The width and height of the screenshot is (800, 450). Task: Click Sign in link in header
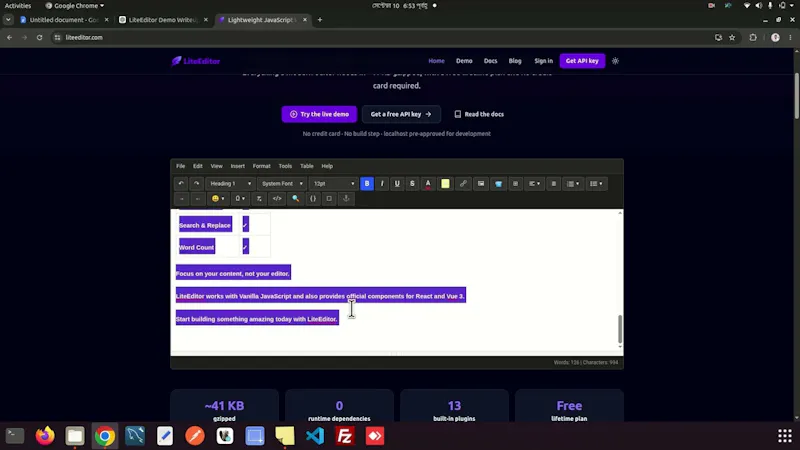pos(543,61)
